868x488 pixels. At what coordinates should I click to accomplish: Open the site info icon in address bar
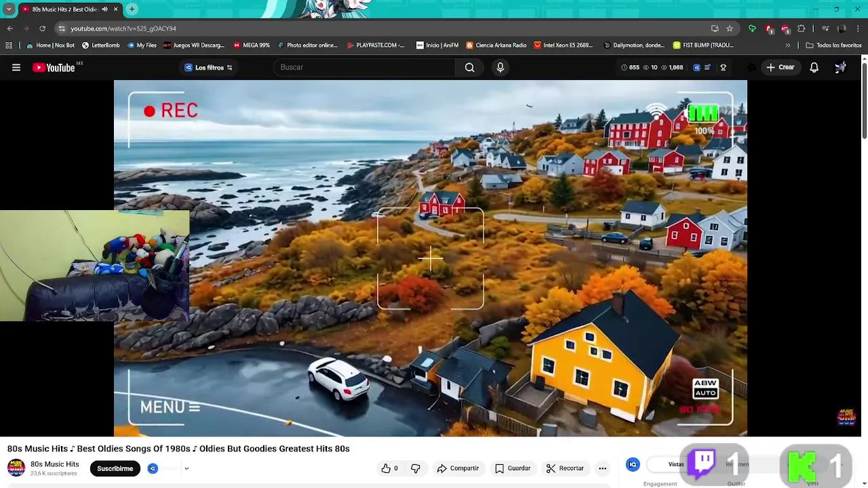[62, 28]
